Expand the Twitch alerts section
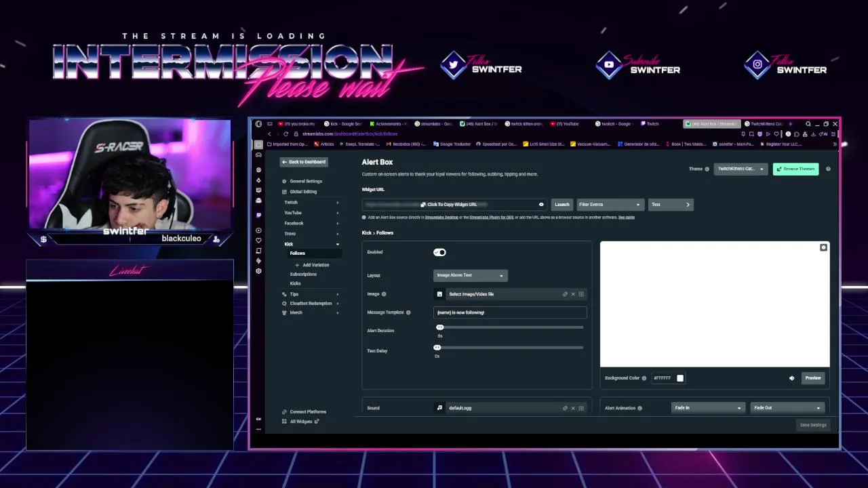This screenshot has width=868, height=488. click(311, 202)
